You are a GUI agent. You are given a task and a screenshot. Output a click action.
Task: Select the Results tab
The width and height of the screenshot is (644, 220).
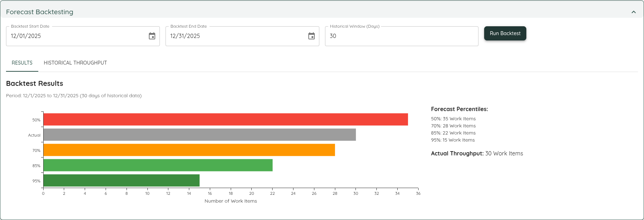click(x=22, y=63)
